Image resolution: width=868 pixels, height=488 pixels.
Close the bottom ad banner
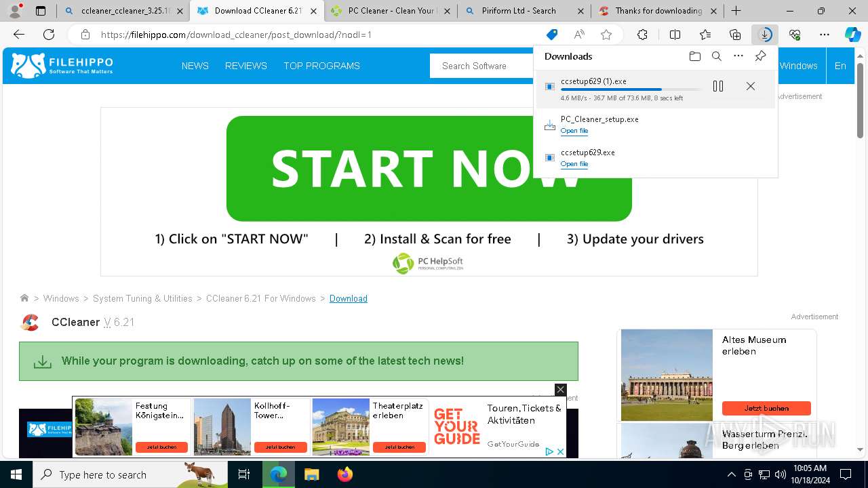click(x=560, y=389)
